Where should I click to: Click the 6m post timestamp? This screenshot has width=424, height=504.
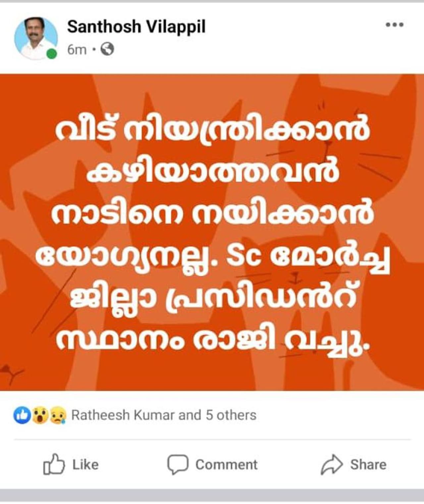click(x=77, y=50)
